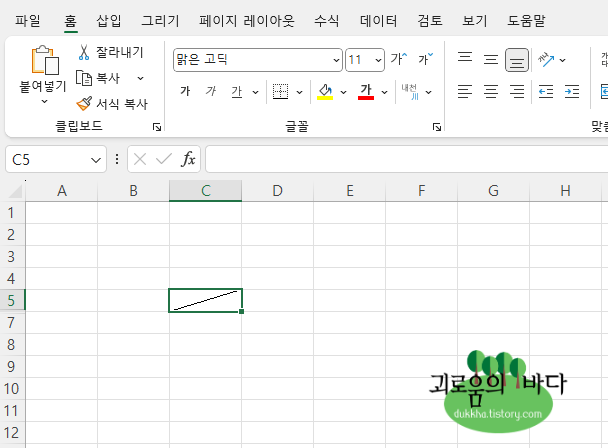Expand text orientation options arrow

click(562, 60)
